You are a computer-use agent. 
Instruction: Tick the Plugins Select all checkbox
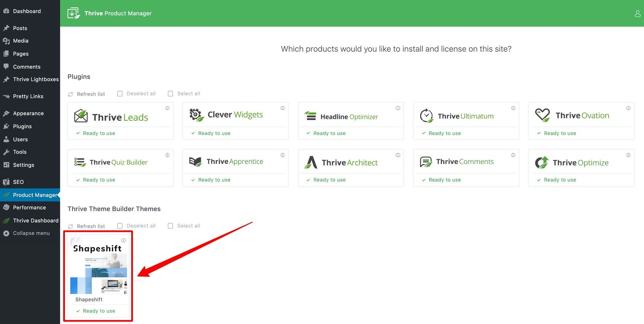coord(170,93)
